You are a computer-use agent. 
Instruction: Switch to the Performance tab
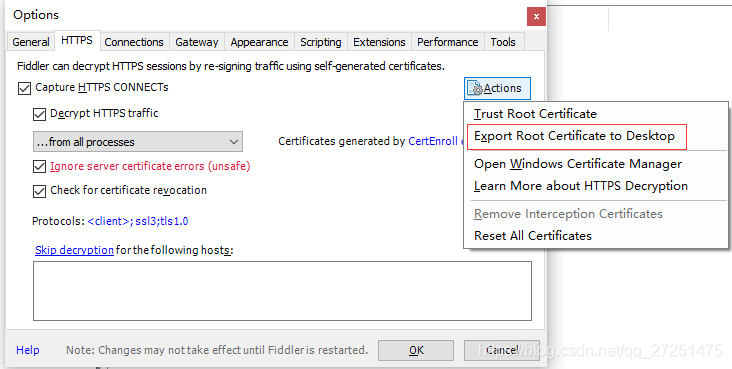point(448,42)
